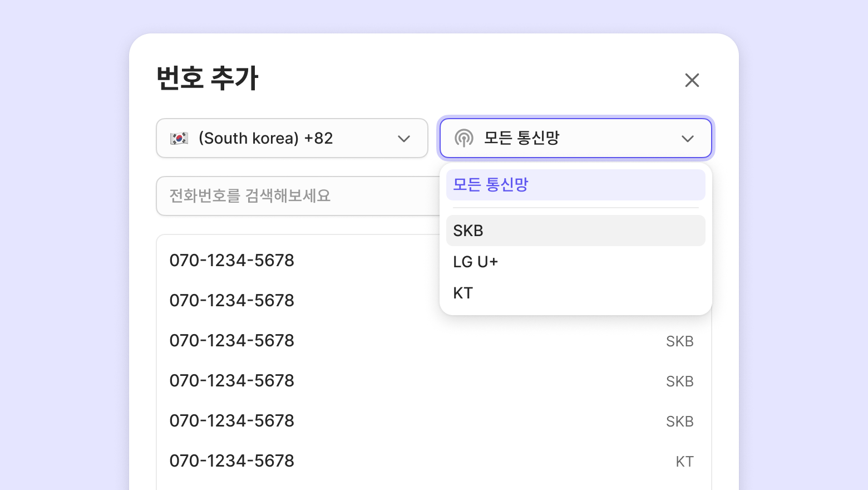The height and width of the screenshot is (490, 868).
Task: Collapse the carrier dropdown chevron arrow
Action: point(688,139)
